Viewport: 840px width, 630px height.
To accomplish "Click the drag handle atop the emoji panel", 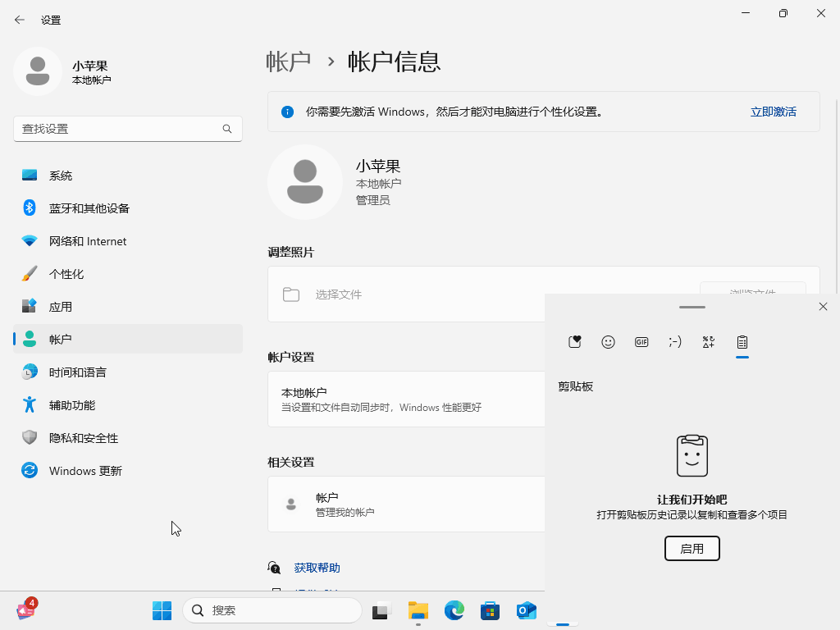I will tap(692, 307).
